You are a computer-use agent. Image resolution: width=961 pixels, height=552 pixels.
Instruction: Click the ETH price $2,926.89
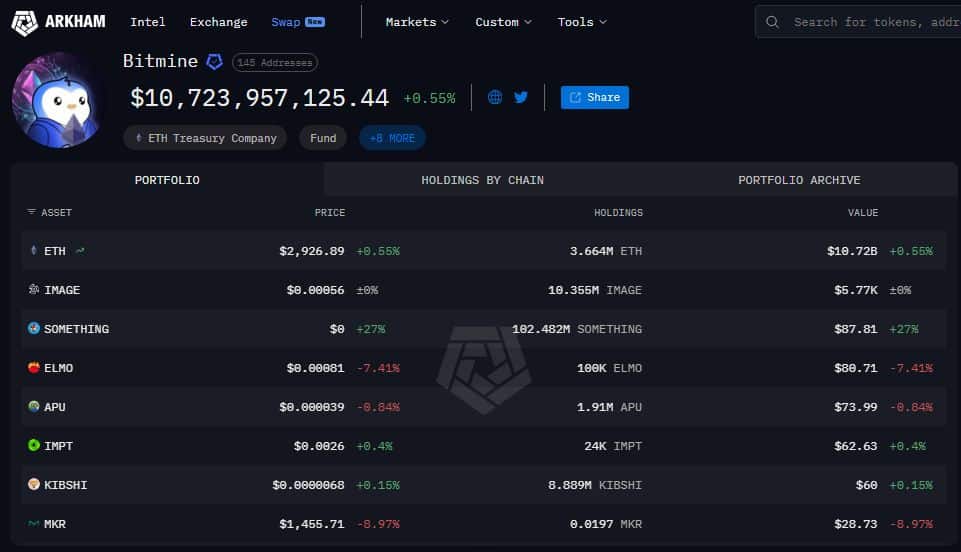(x=311, y=251)
